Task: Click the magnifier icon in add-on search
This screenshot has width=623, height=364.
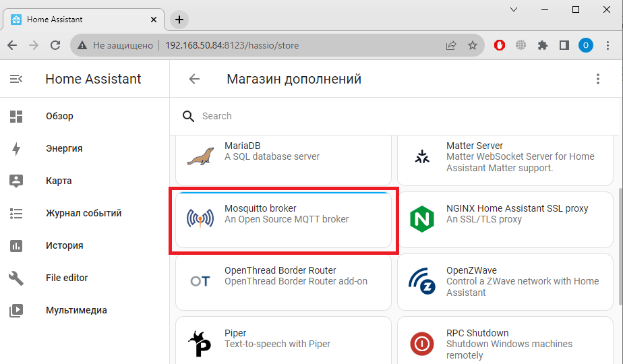Action: pyautogui.click(x=188, y=116)
